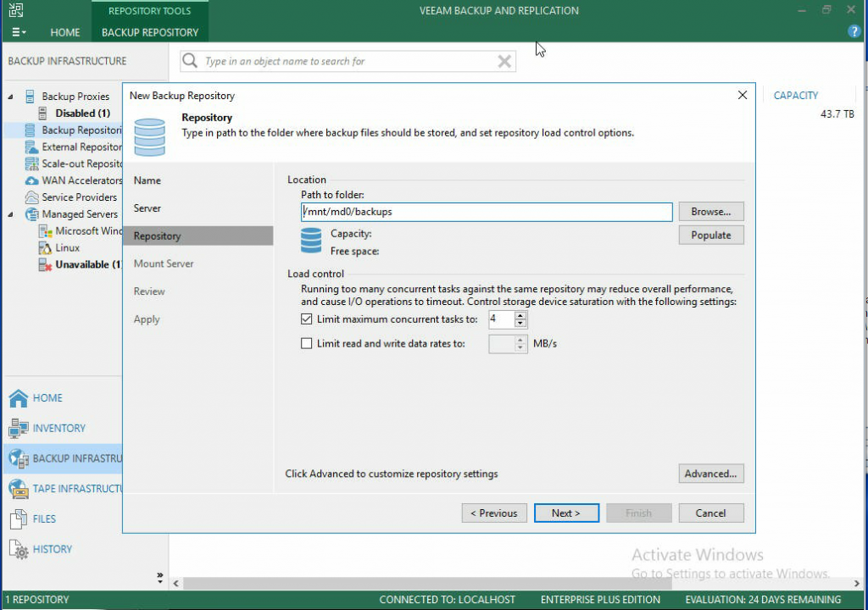Screen dimensions: 868x610
Task: Click the Browse button
Action: [711, 212]
